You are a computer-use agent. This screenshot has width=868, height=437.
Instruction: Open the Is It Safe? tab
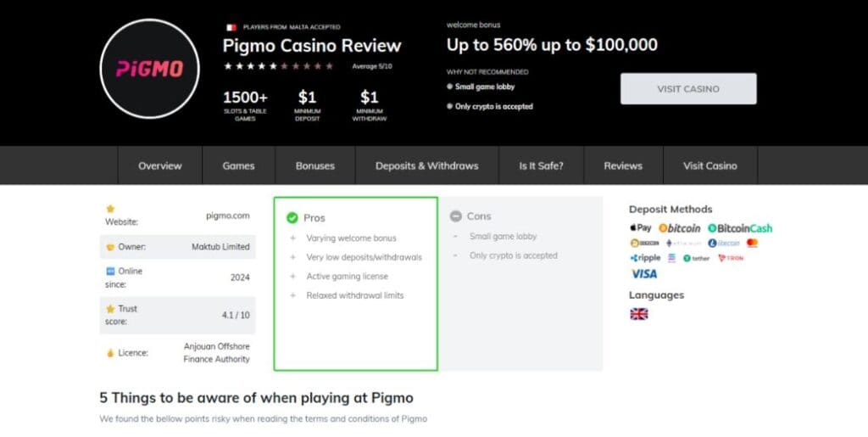coord(541,165)
